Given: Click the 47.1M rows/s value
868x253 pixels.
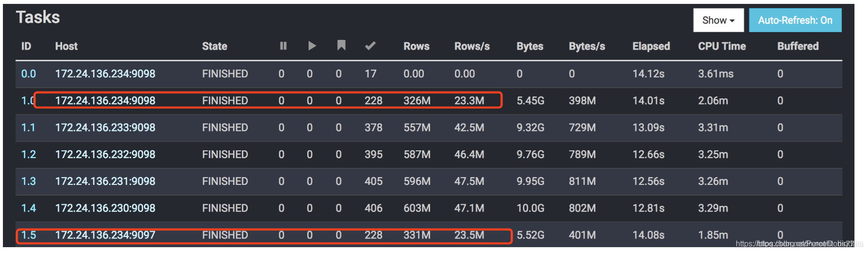Looking at the screenshot, I should [469, 208].
